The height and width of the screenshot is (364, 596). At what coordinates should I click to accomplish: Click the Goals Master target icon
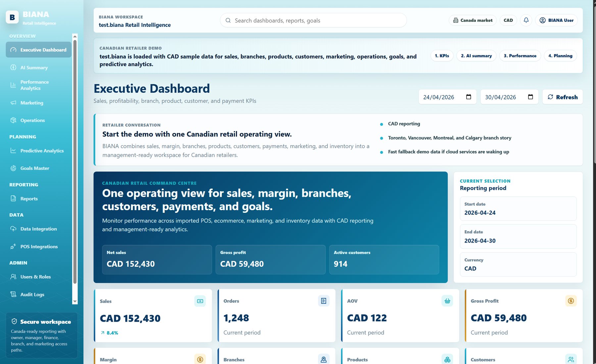tap(13, 168)
